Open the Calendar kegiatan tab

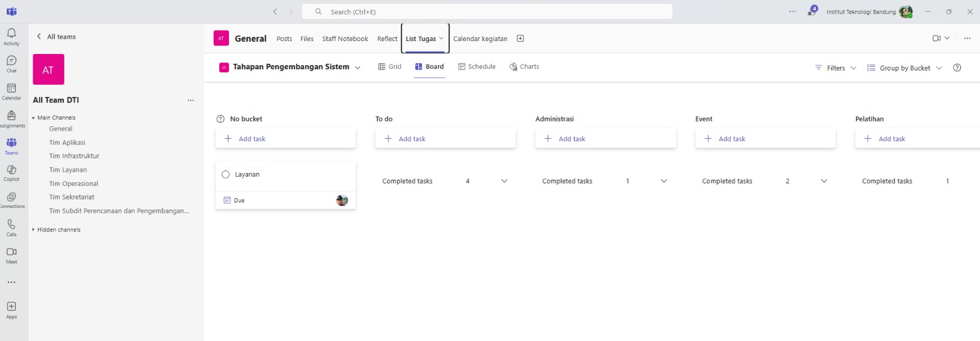pos(480,39)
